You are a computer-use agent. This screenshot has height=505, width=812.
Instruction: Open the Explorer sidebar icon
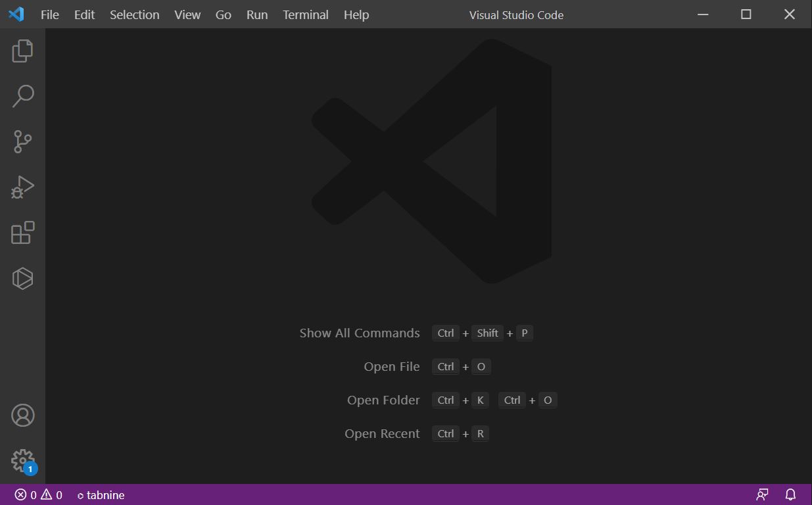click(x=23, y=51)
